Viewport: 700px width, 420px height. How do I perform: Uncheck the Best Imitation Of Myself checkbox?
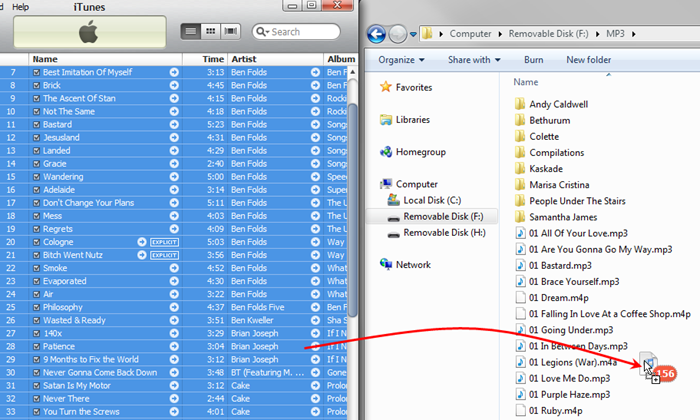37,72
